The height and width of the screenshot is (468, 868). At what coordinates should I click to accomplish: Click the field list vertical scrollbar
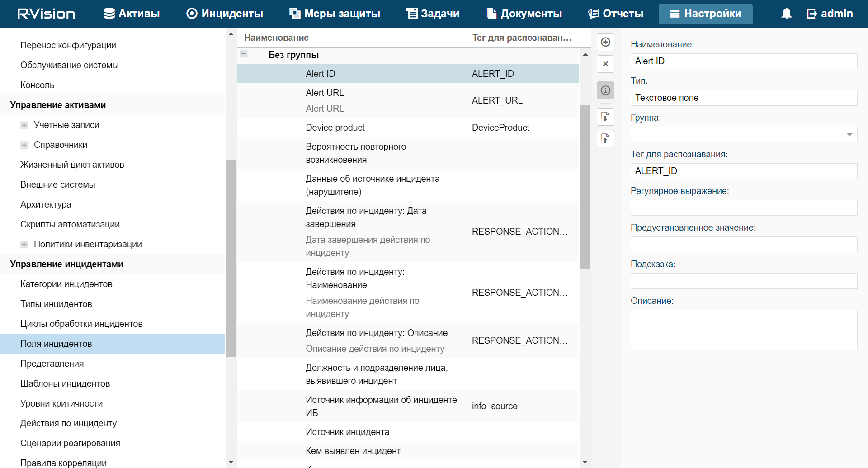pyautogui.click(x=585, y=187)
